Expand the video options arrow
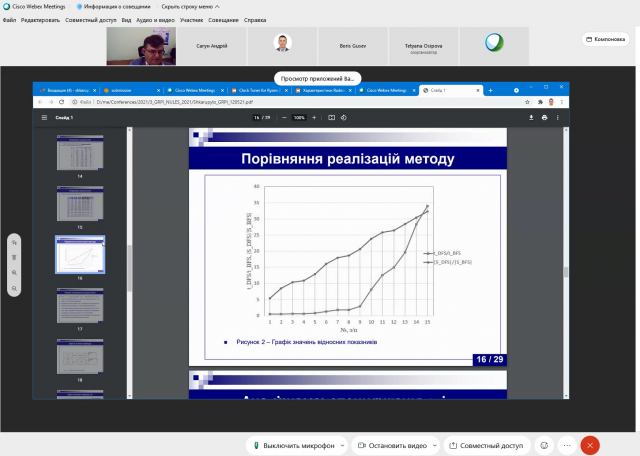 [x=433, y=445]
